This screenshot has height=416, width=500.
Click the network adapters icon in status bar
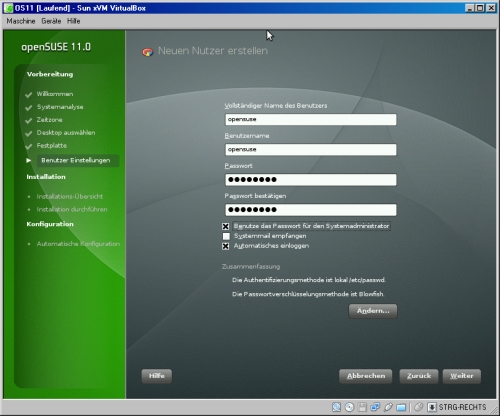[x=375, y=407]
